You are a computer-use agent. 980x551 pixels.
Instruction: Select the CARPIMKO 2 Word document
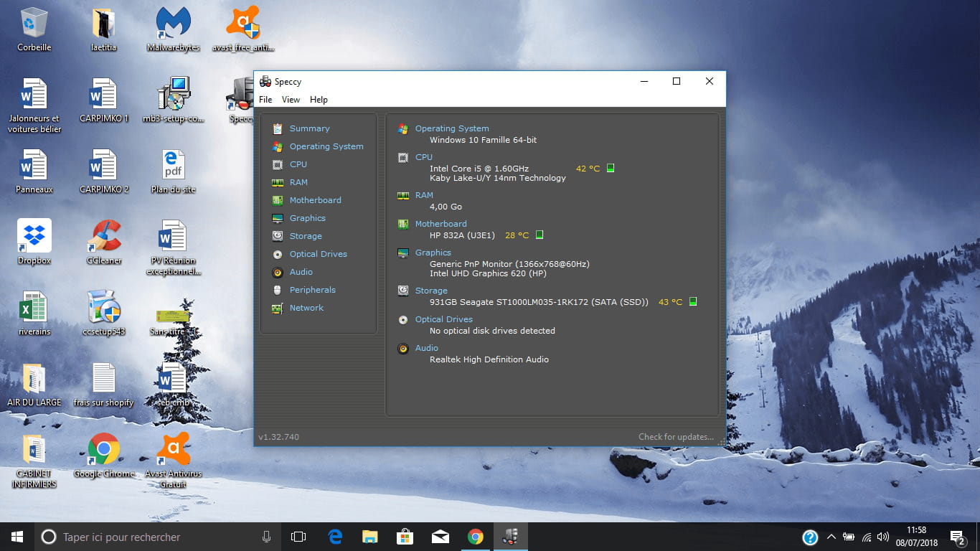(x=104, y=171)
